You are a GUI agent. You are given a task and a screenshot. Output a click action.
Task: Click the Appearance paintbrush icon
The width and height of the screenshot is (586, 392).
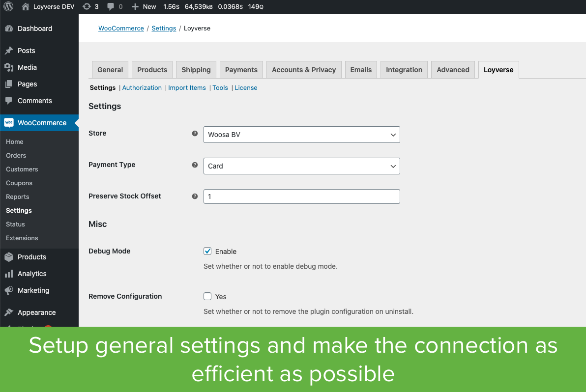click(x=9, y=312)
